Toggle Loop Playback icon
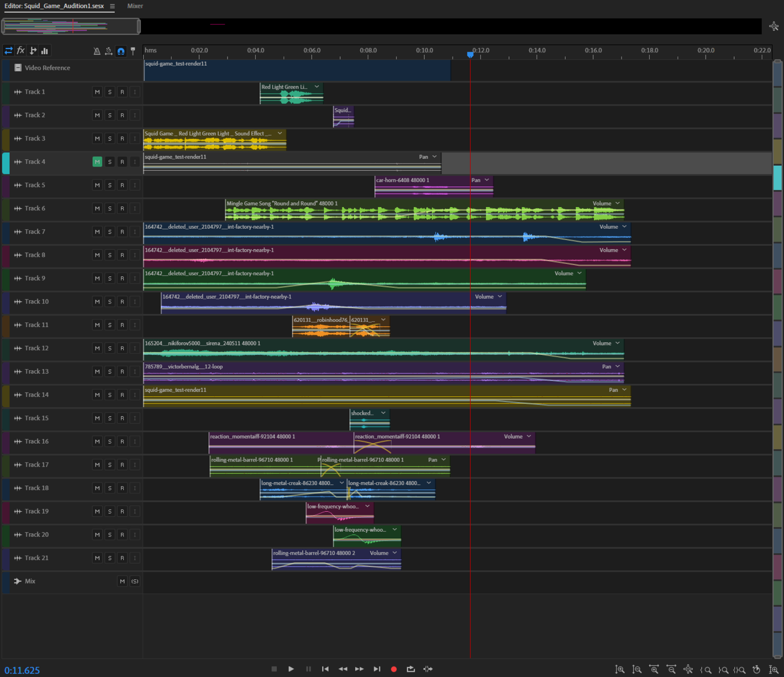Screen dimensions: 784x677 (x=410, y=669)
